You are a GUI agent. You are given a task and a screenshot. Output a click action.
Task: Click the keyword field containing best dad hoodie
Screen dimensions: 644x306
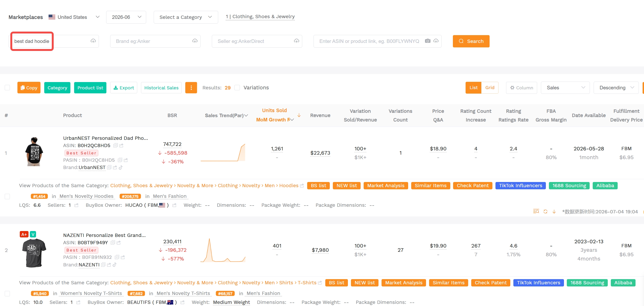[54, 41]
